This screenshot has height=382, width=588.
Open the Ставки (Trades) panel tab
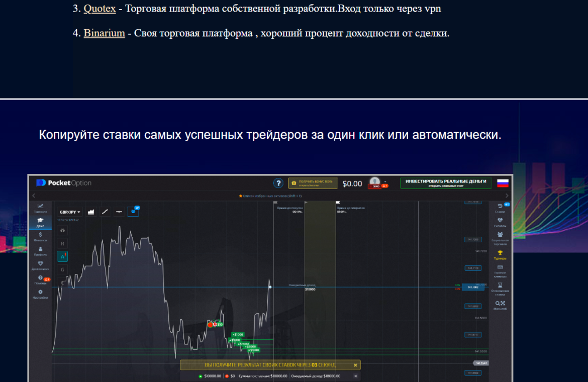pyautogui.click(x=500, y=208)
